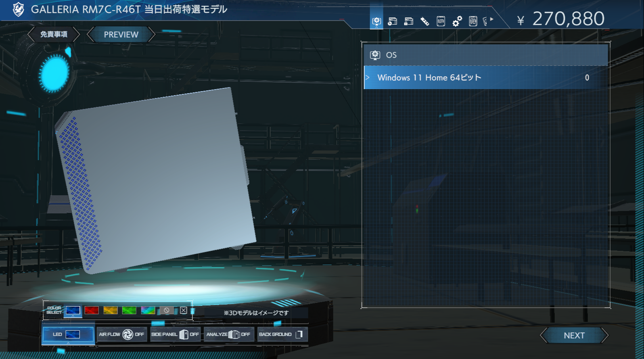Image resolution: width=644 pixels, height=359 pixels.
Task: Show more category icons with right arrow
Action: tap(492, 19)
